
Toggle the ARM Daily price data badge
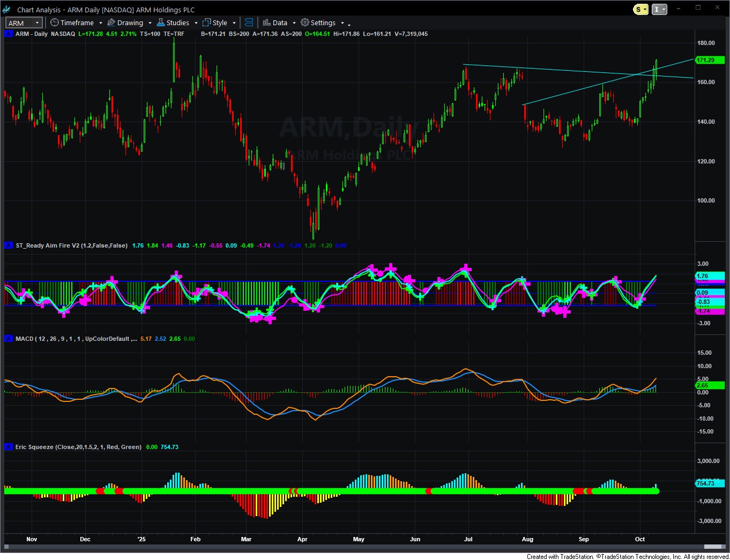(9, 34)
